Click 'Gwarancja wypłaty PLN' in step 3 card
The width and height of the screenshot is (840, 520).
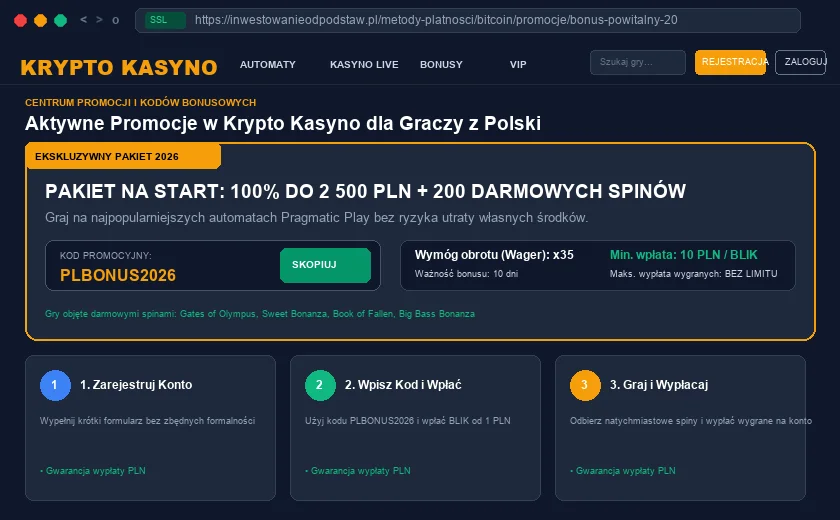click(622, 471)
